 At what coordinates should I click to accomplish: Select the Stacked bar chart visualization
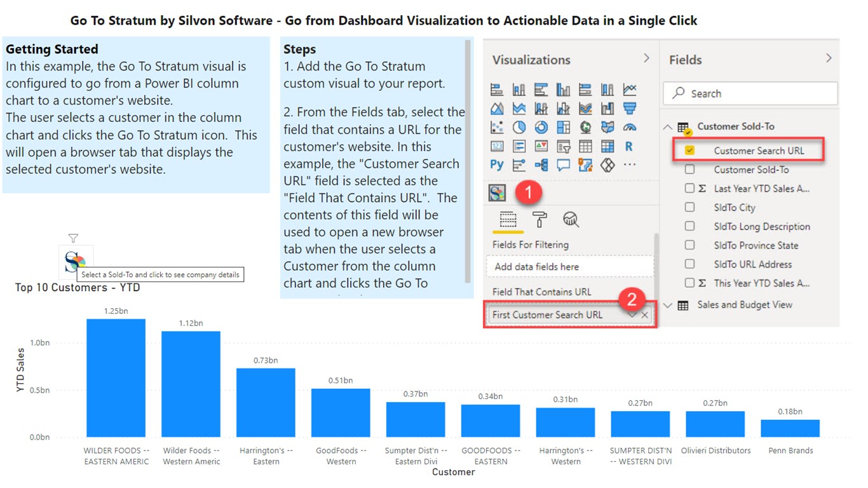click(497, 90)
